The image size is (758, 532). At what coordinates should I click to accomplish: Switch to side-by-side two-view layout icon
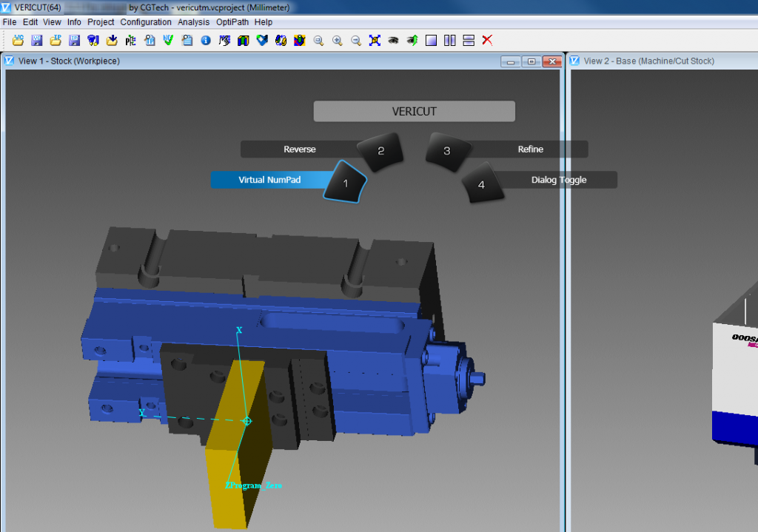tap(450, 41)
